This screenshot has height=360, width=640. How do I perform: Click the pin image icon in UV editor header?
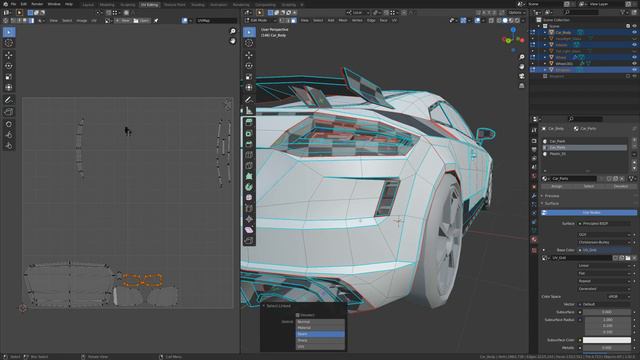tap(156, 20)
